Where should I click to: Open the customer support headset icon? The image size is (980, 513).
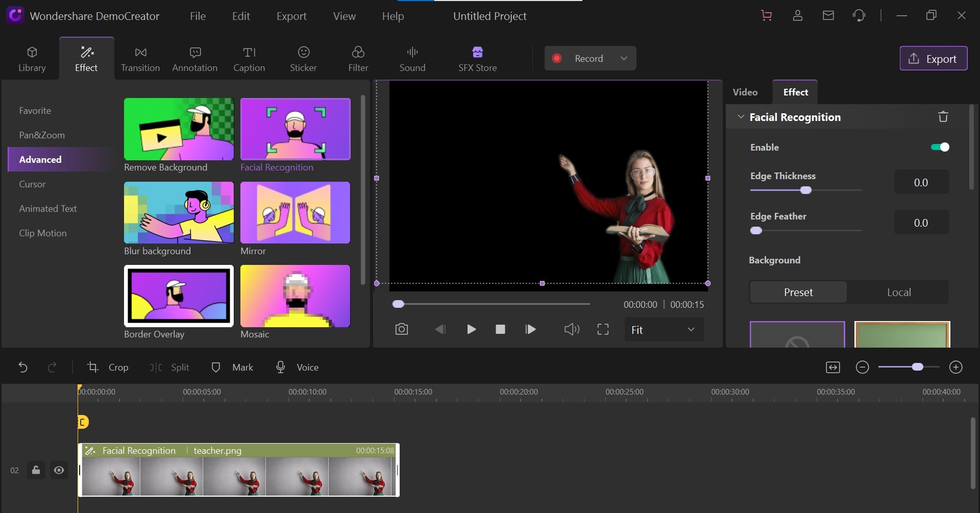coord(859,16)
